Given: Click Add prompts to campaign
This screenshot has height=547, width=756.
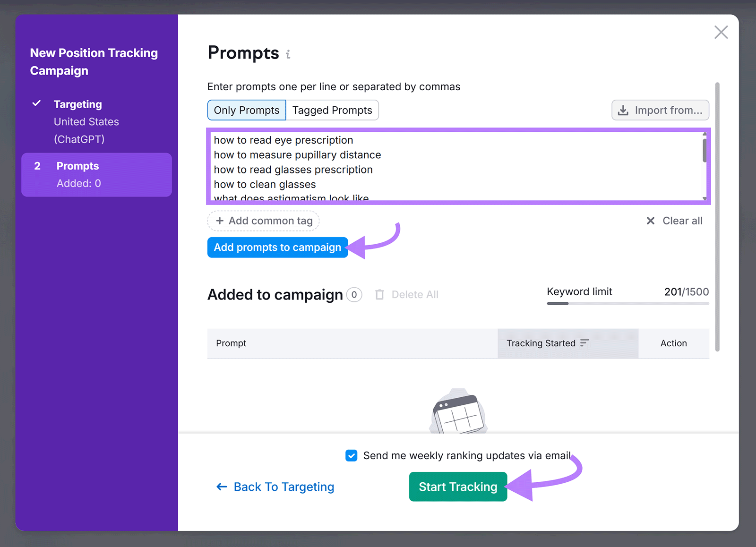Looking at the screenshot, I should [277, 247].
